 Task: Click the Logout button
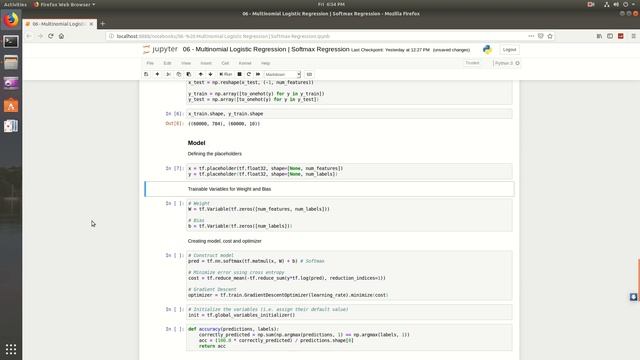[x=509, y=49]
